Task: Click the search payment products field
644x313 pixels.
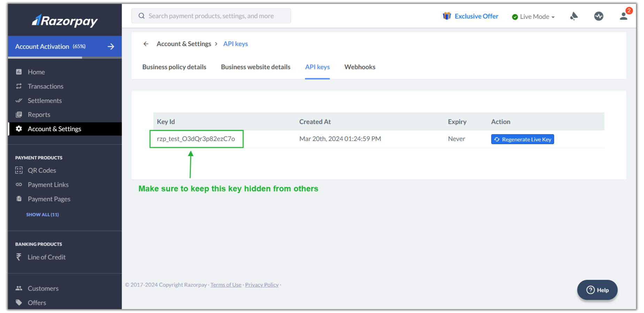Action: 211,16
